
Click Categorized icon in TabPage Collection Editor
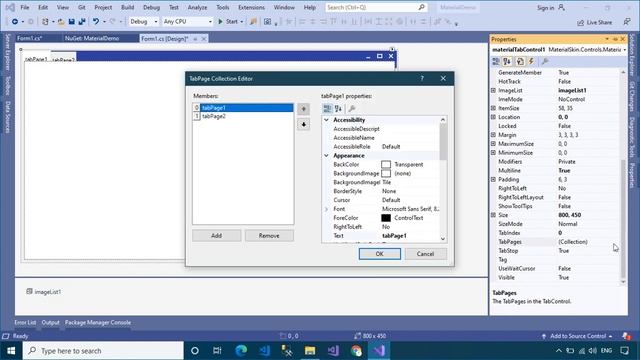pyautogui.click(x=327, y=109)
